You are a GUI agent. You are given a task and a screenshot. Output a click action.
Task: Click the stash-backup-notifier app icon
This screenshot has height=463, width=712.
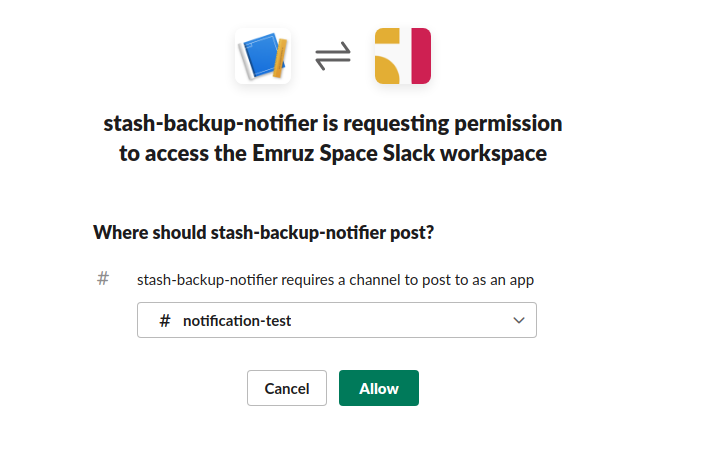click(x=263, y=56)
